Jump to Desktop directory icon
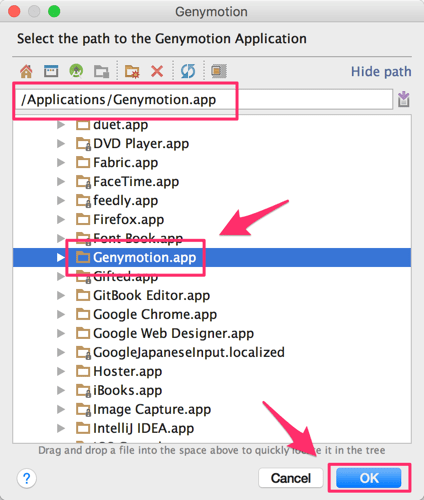 pyautogui.click(x=51, y=71)
